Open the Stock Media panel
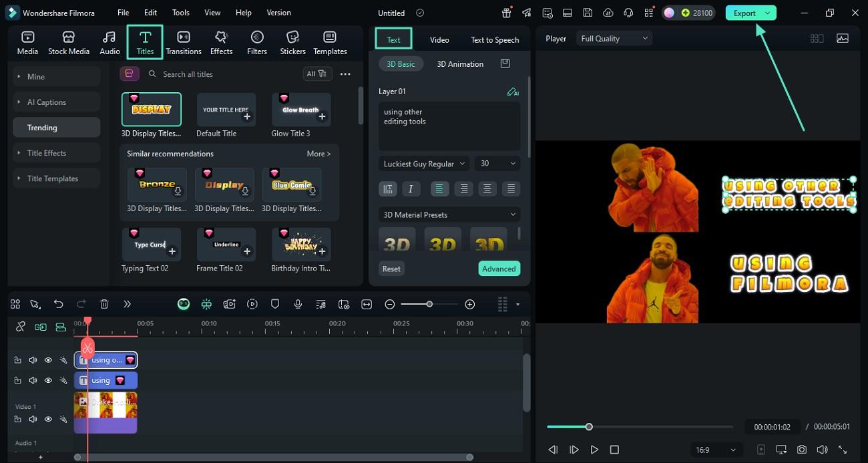 pos(68,43)
